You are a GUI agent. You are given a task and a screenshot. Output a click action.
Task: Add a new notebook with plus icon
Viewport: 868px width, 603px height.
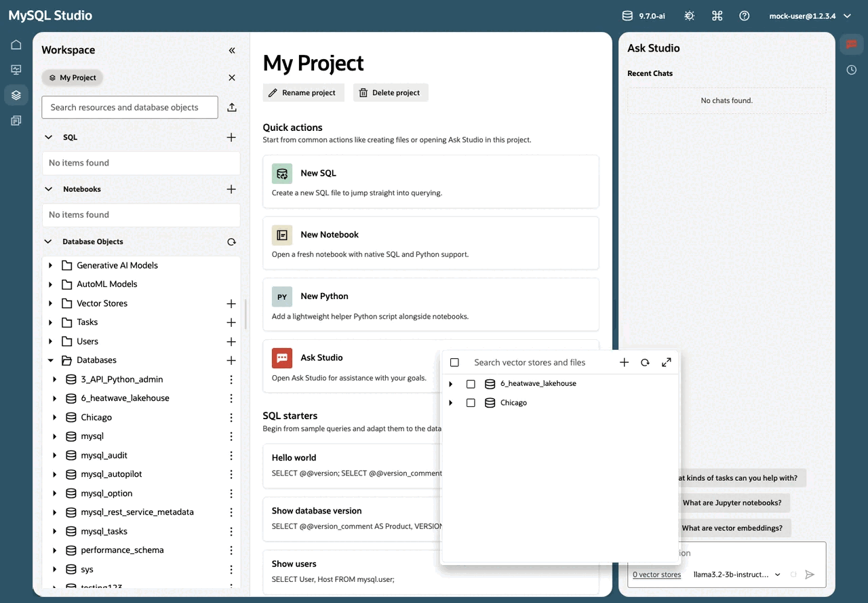point(231,189)
